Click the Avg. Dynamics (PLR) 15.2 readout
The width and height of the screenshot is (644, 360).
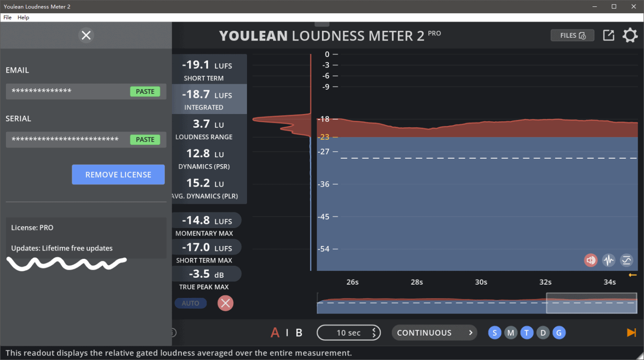(x=210, y=188)
